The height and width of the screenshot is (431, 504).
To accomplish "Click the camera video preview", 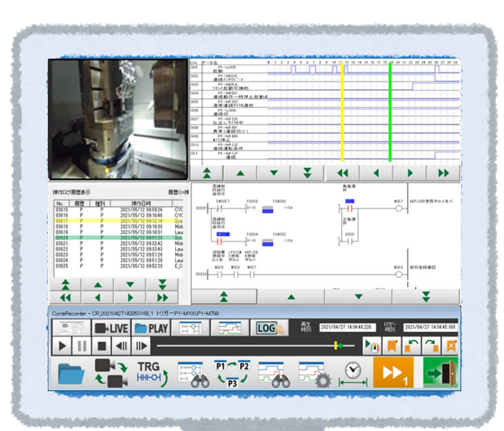I will point(118,119).
